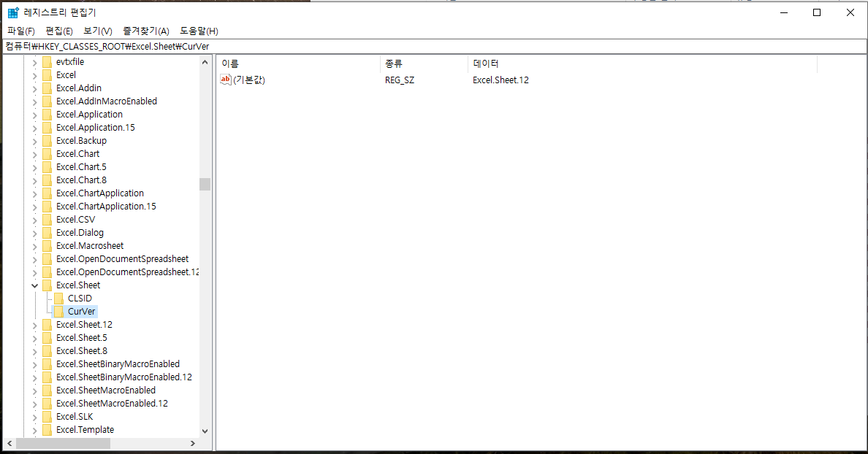Viewport: 868px width, 454px height.
Task: Click the Excel.Chart.8 folder icon
Action: pyautogui.click(x=47, y=180)
